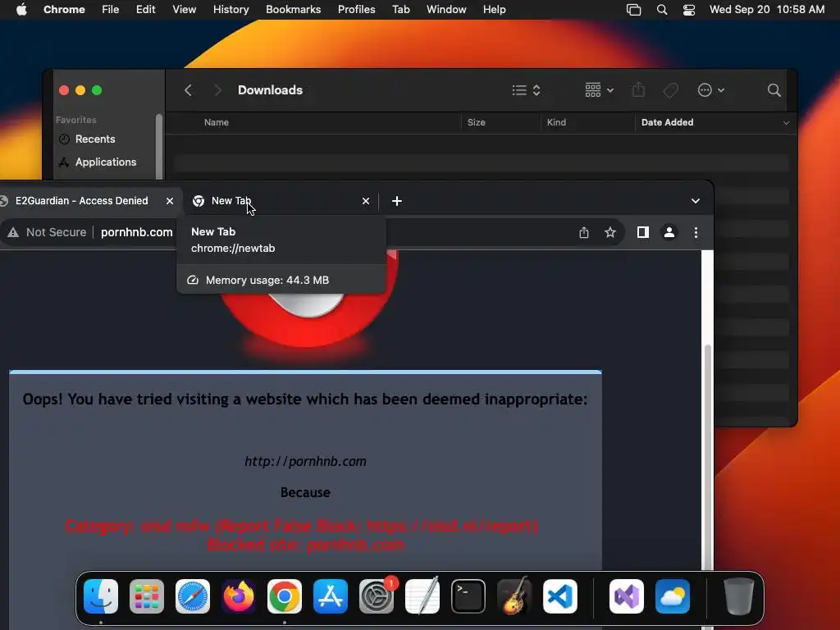Viewport: 840px width, 630px height.
Task: Expand Chrome tab search chevron
Action: pos(696,201)
